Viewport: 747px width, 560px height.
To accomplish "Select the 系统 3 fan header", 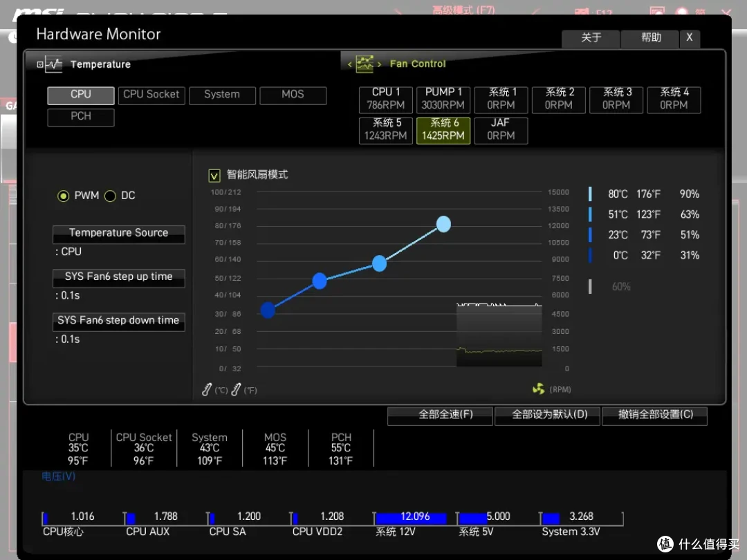I will pos(616,99).
